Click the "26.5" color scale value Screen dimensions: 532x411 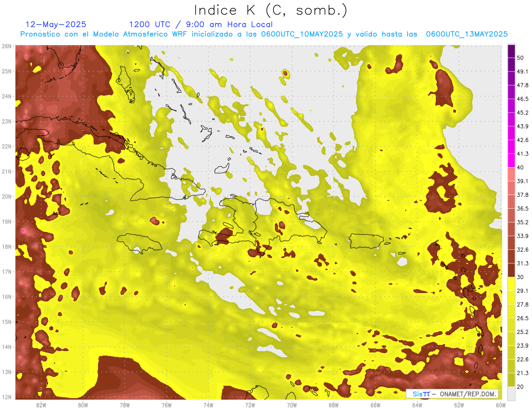522,318
